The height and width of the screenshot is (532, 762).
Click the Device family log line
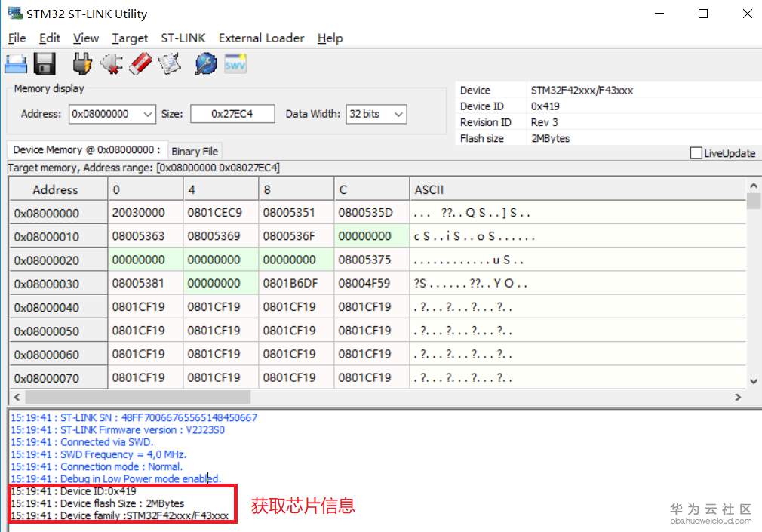(120, 515)
